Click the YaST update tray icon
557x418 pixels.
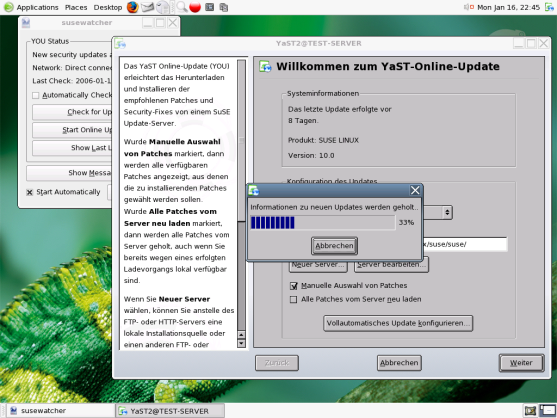pyautogui.click(x=550, y=7)
